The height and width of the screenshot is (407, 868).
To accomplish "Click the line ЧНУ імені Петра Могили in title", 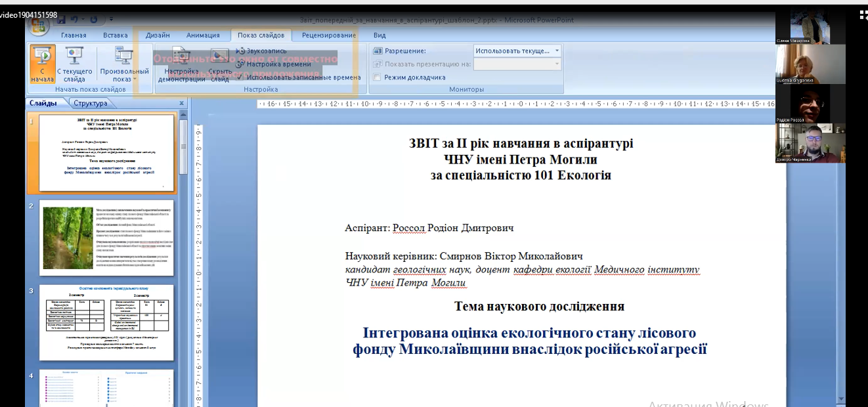I will 521,159.
